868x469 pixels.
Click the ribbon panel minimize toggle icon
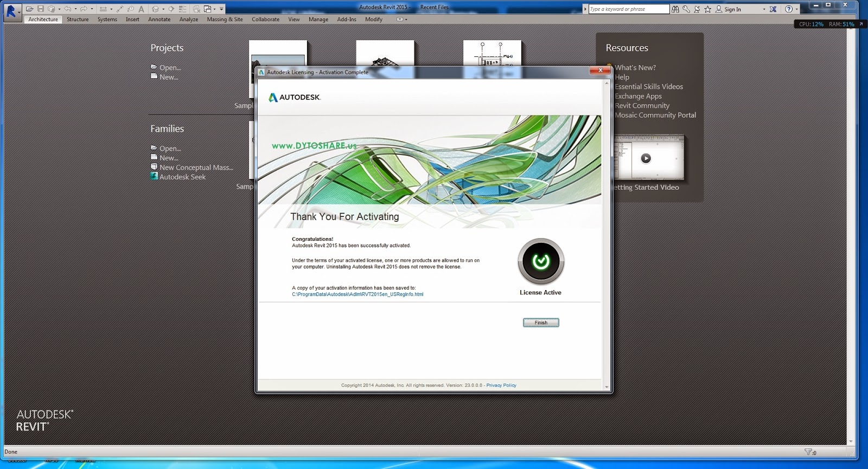400,20
